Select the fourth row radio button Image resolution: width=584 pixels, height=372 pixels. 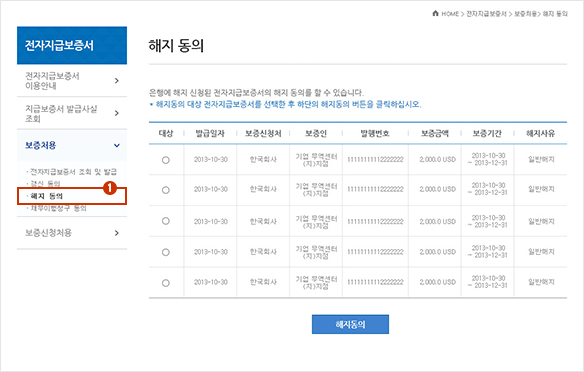point(166,252)
